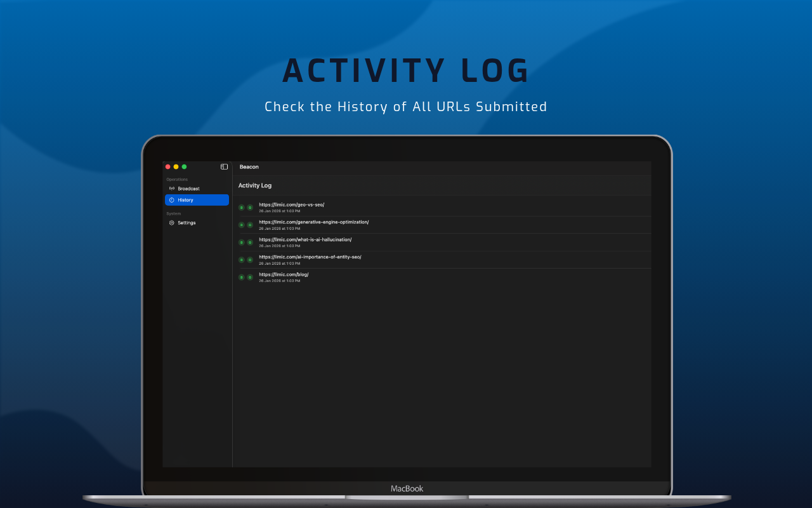Click the timestamp under generative-engine-optimization
The height and width of the screenshot is (508, 812).
(x=279, y=228)
